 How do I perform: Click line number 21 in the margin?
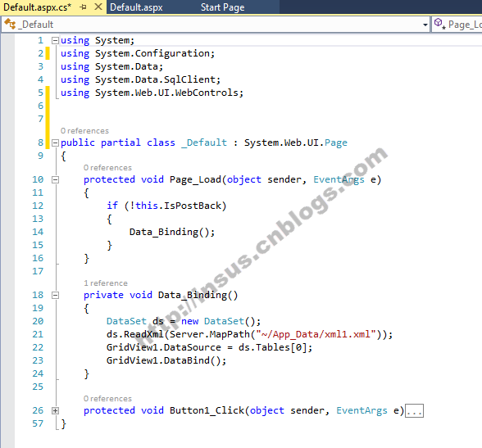click(x=38, y=334)
